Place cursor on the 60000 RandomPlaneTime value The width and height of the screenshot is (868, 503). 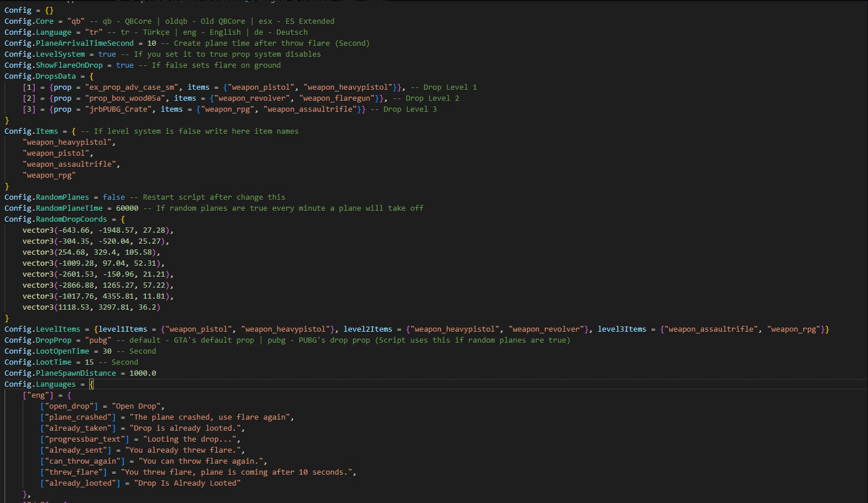[x=127, y=208]
